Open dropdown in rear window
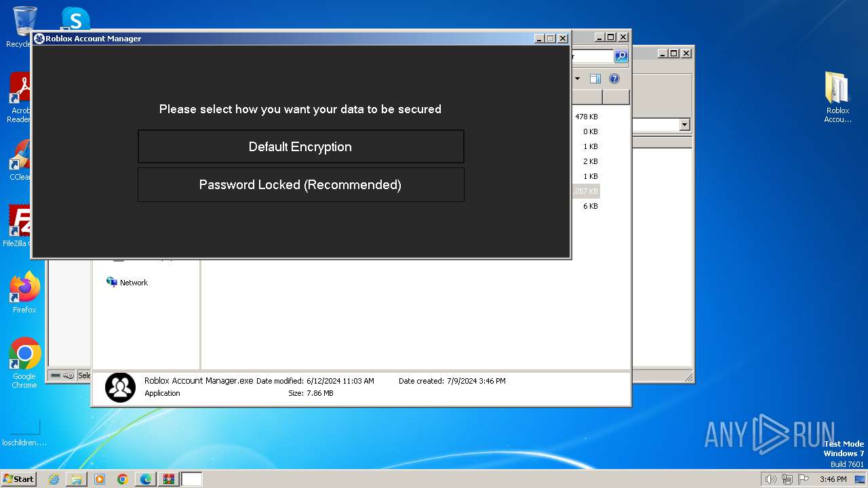 point(684,125)
